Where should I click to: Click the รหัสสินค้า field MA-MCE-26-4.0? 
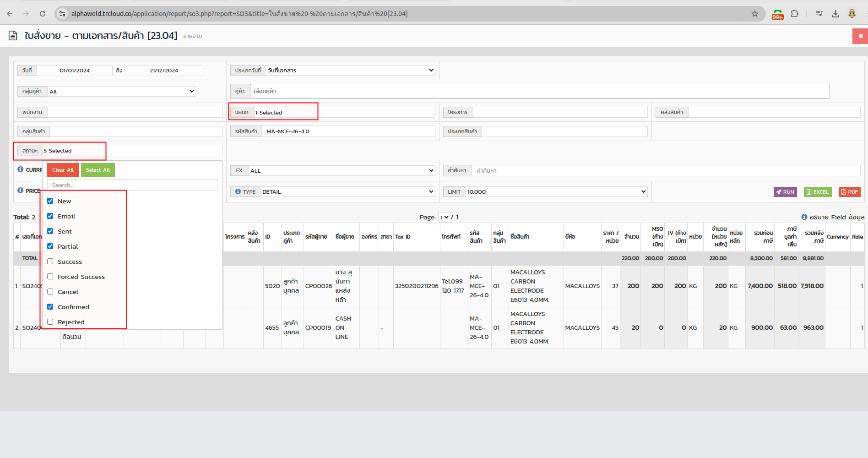tap(348, 131)
